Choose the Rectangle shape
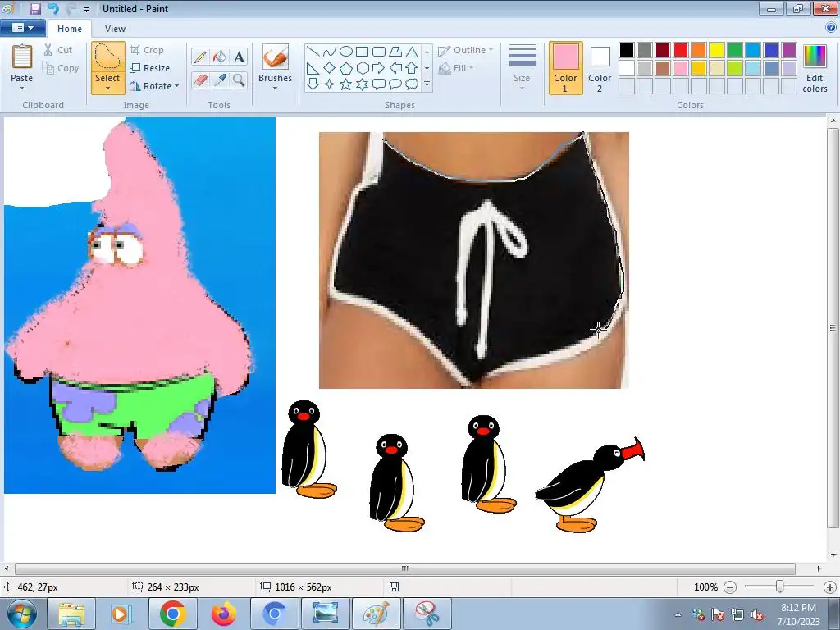The image size is (840, 630). click(362, 52)
